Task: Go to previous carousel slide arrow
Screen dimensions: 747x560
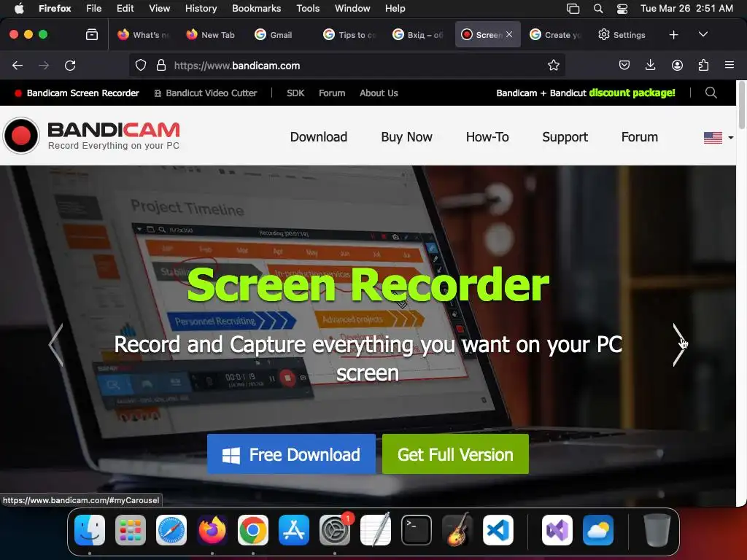Action: point(55,345)
